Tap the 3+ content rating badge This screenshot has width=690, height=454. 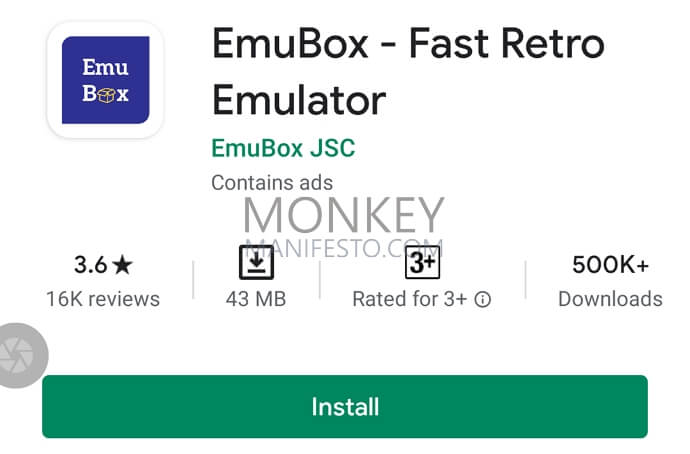[422, 263]
